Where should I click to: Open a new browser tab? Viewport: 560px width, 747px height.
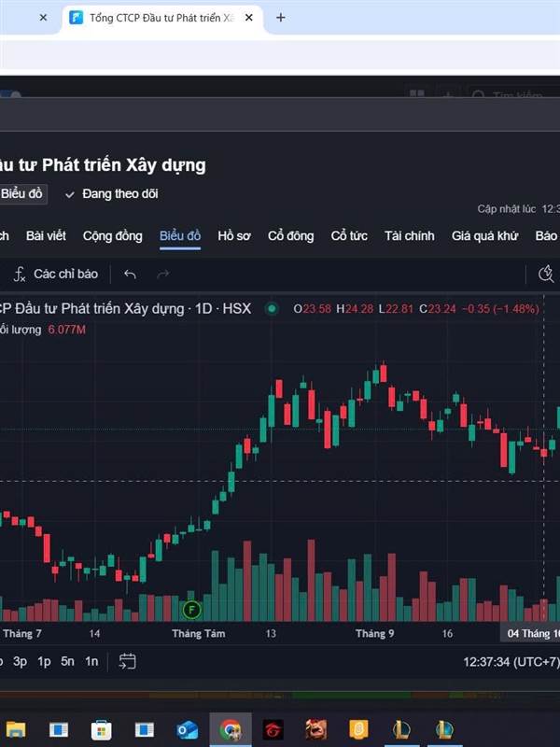tap(280, 17)
